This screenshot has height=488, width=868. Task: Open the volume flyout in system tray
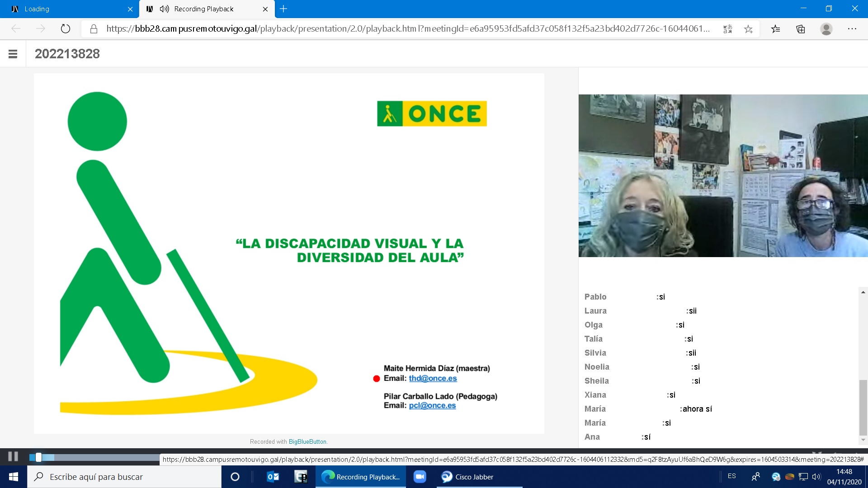[816, 476]
